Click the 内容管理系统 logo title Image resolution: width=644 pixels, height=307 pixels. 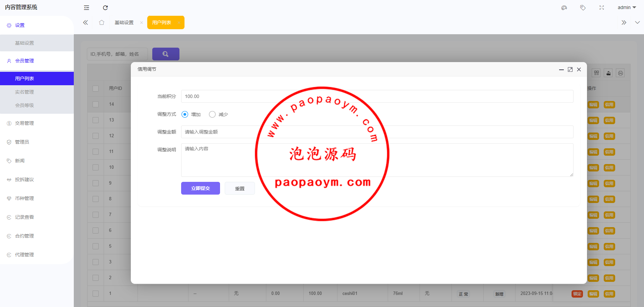21,7
